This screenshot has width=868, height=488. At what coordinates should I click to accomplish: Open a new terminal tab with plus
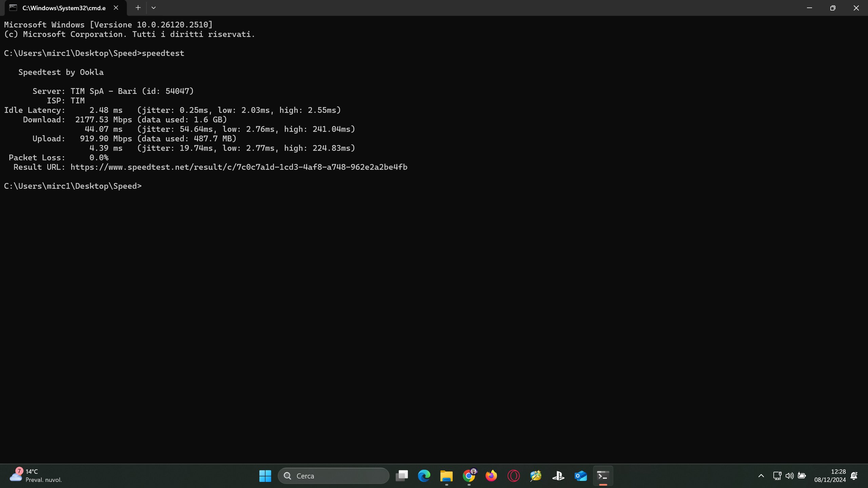tap(138, 8)
